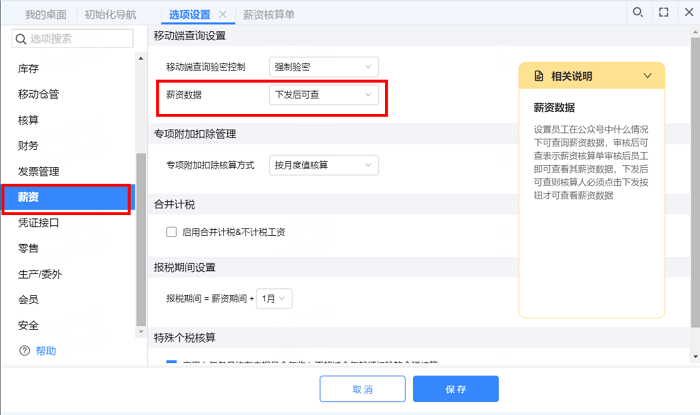This screenshot has height=415, width=700.
Task: Switch to the 初始化导航 tab
Action: coord(111,15)
